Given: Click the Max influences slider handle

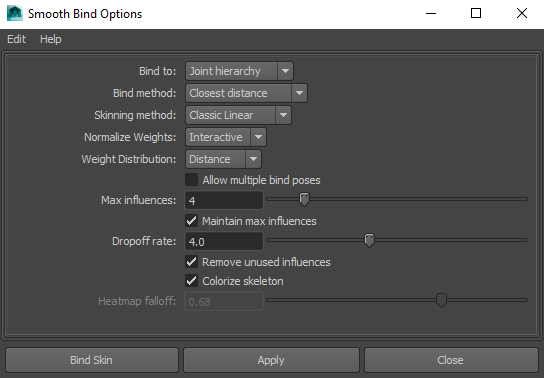Looking at the screenshot, I should coord(304,199).
